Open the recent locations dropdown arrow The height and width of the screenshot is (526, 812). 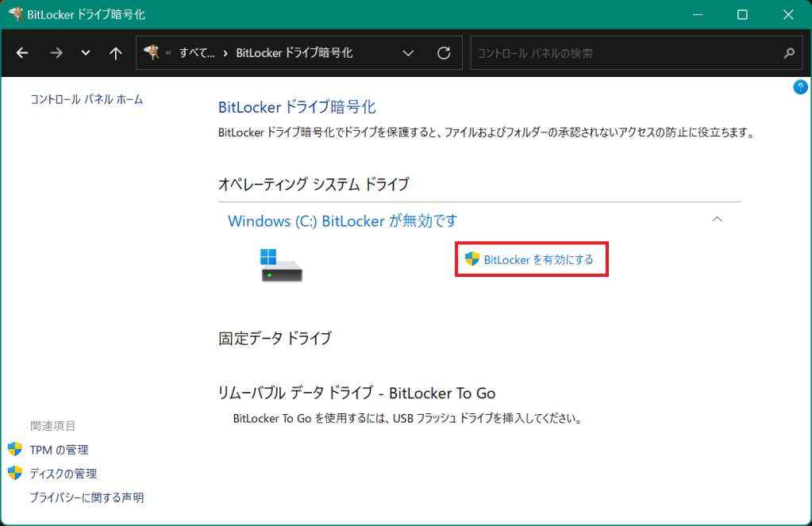click(x=86, y=53)
